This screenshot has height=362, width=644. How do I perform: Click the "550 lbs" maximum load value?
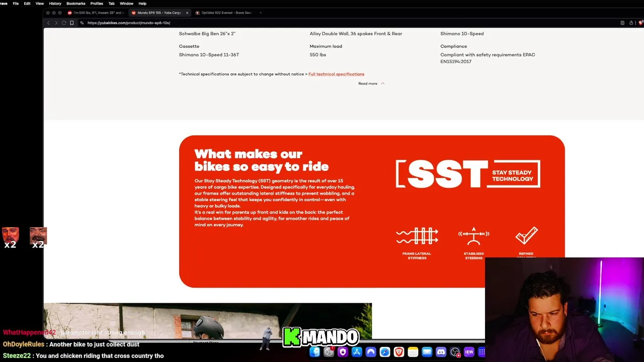tap(318, 55)
